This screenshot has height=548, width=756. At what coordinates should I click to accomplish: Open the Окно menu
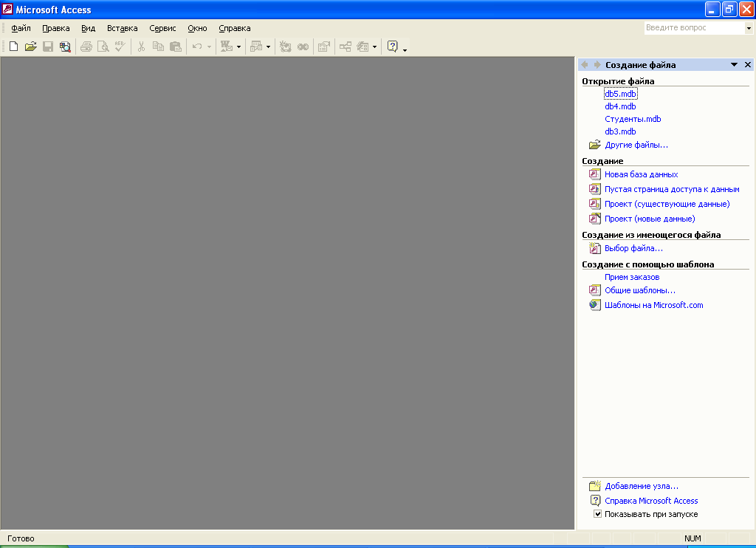tap(197, 28)
